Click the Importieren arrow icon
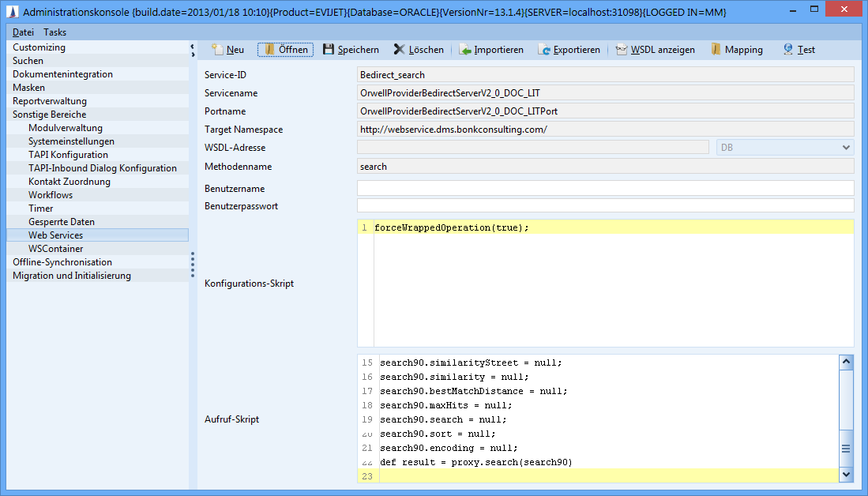Image resolution: width=868 pixels, height=496 pixels. click(465, 50)
